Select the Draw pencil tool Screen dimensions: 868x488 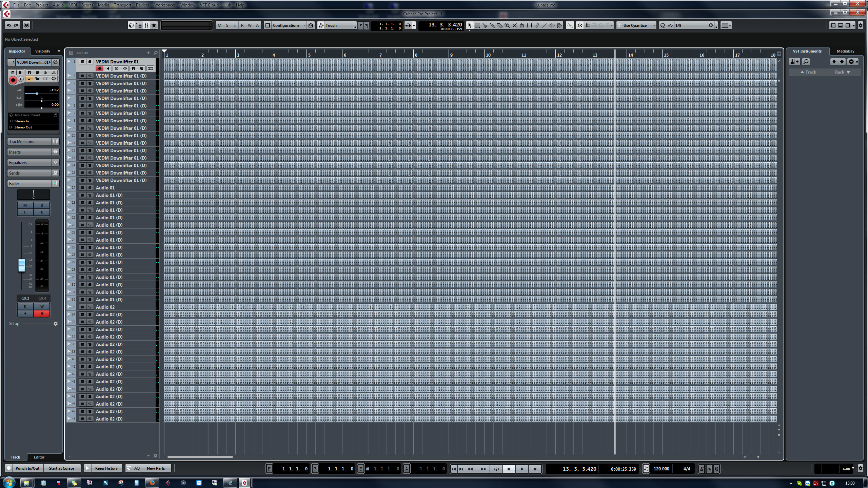tap(537, 25)
